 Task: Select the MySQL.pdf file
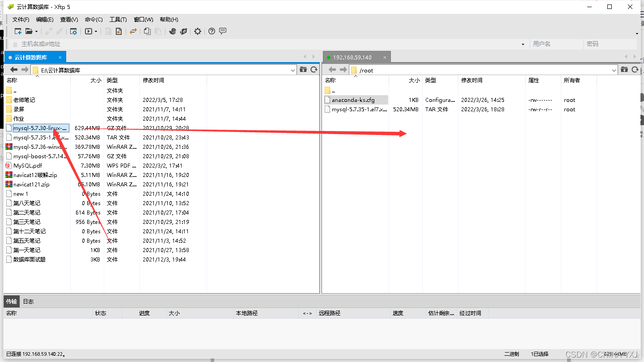click(28, 165)
